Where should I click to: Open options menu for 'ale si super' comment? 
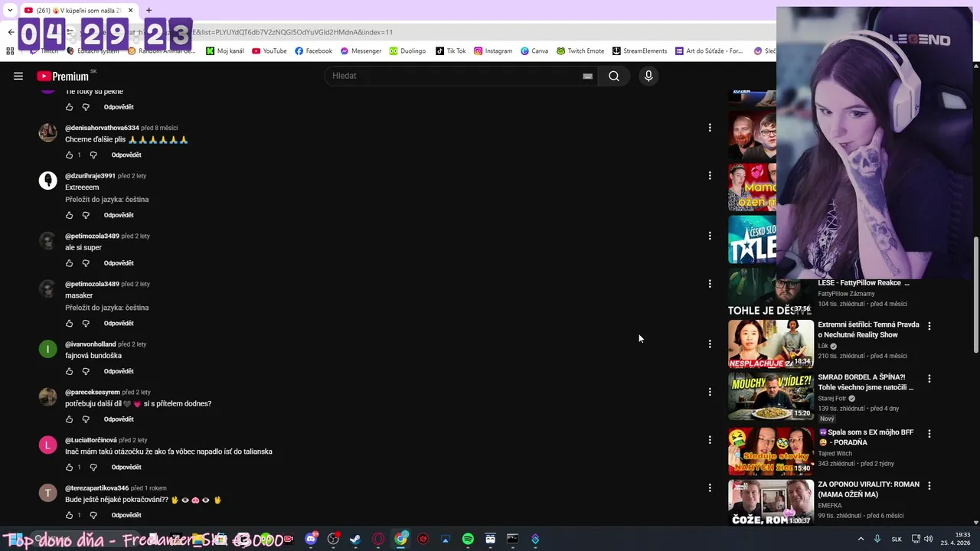click(x=710, y=236)
